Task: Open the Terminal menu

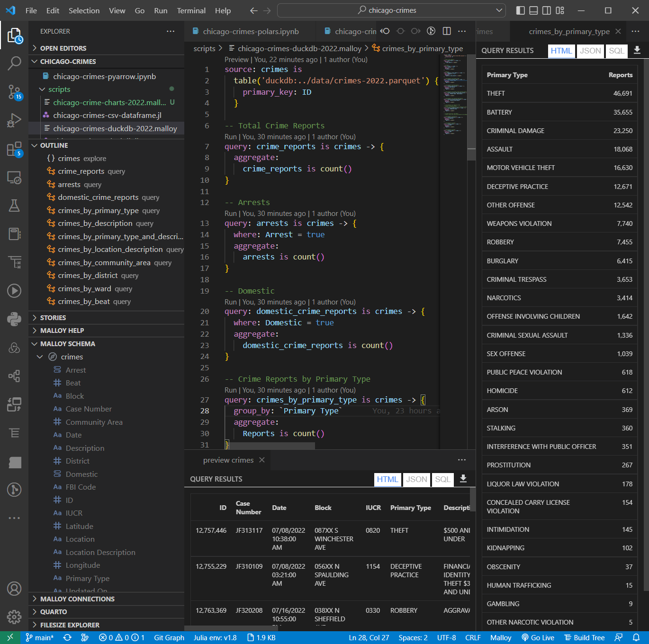Action: 191,10
